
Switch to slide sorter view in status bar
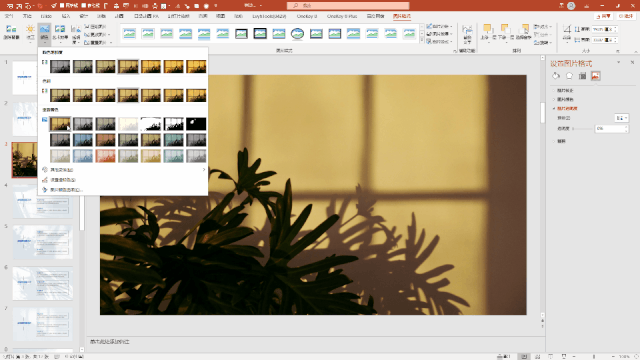(x=537, y=357)
